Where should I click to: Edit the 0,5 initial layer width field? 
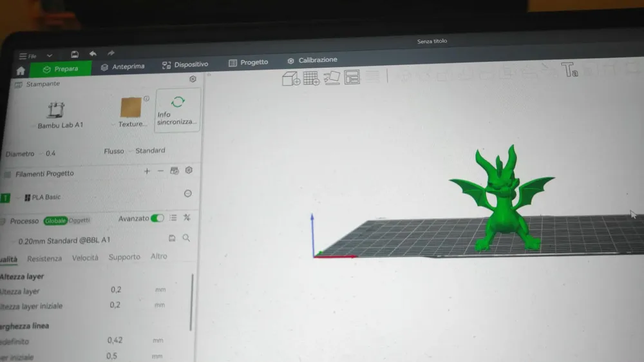111,356
